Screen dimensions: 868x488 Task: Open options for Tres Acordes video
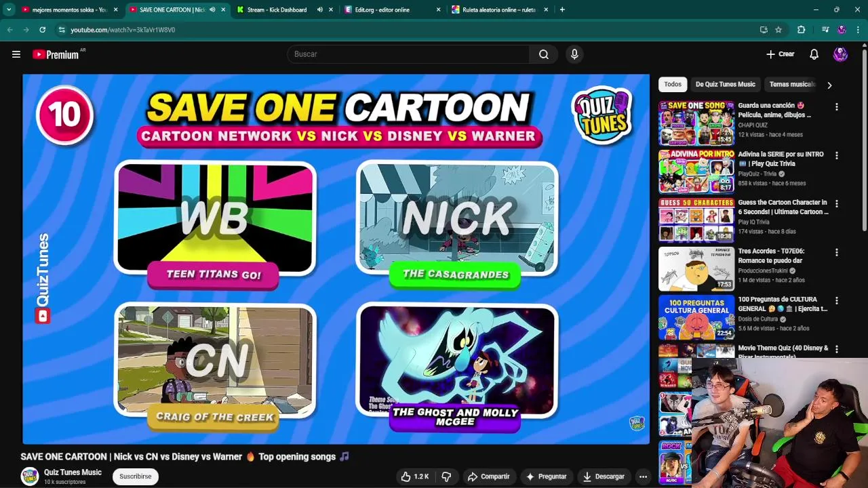point(836,252)
